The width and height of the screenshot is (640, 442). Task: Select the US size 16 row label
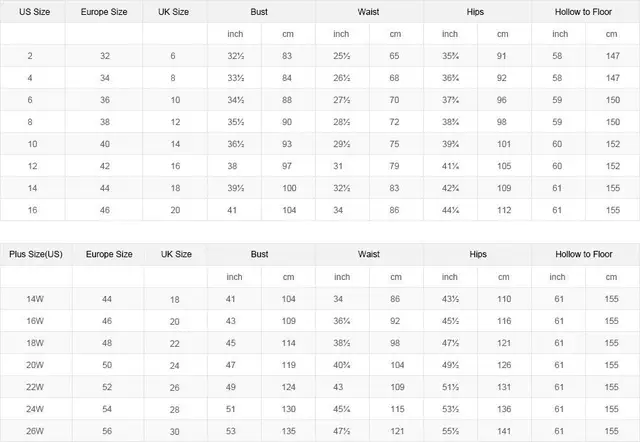click(x=32, y=210)
